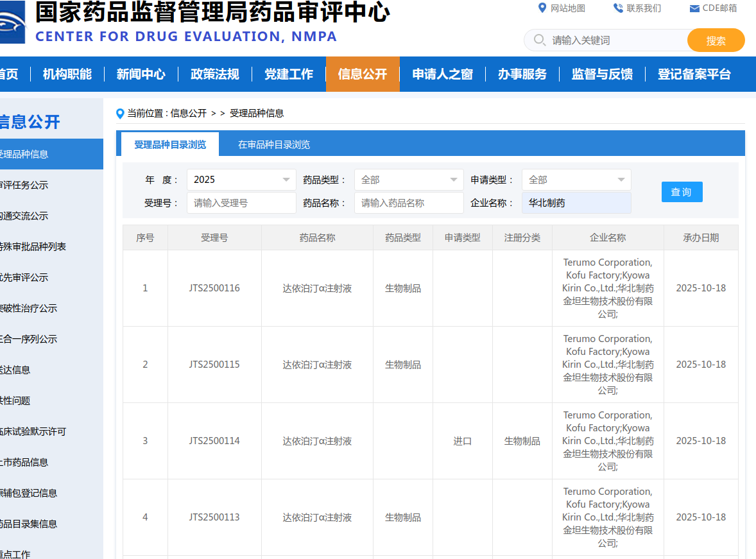Switch to the 在审品种目录浏览 tab
Image resolution: width=756 pixels, height=559 pixels.
click(274, 144)
